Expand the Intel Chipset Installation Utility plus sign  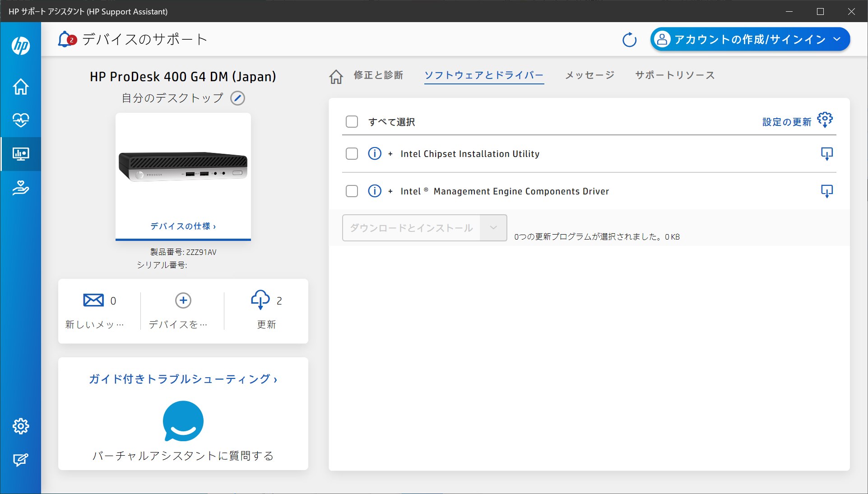click(390, 154)
